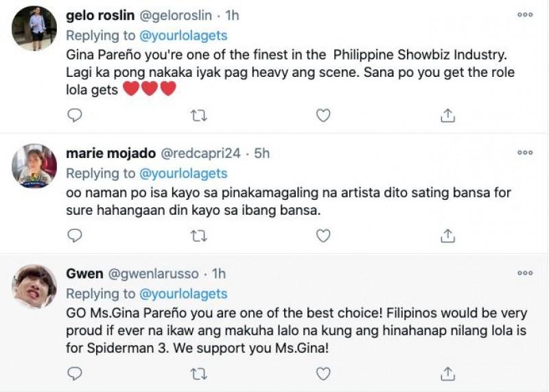The image size is (549, 392).
Task: Retweet Gwen's tweet
Action: 199,373
